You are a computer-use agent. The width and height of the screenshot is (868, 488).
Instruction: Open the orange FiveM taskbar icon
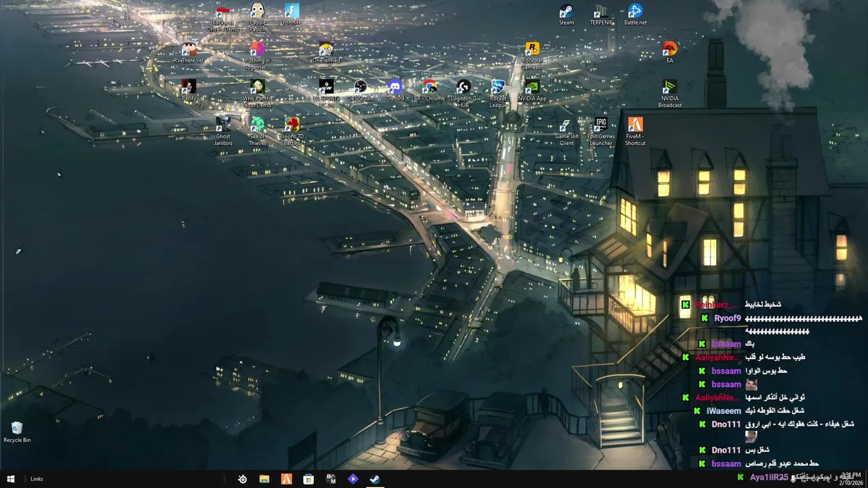[x=287, y=479]
